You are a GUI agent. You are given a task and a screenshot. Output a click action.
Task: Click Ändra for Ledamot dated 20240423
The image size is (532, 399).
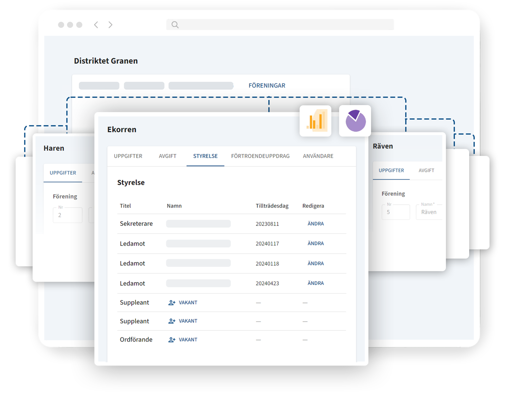click(316, 283)
